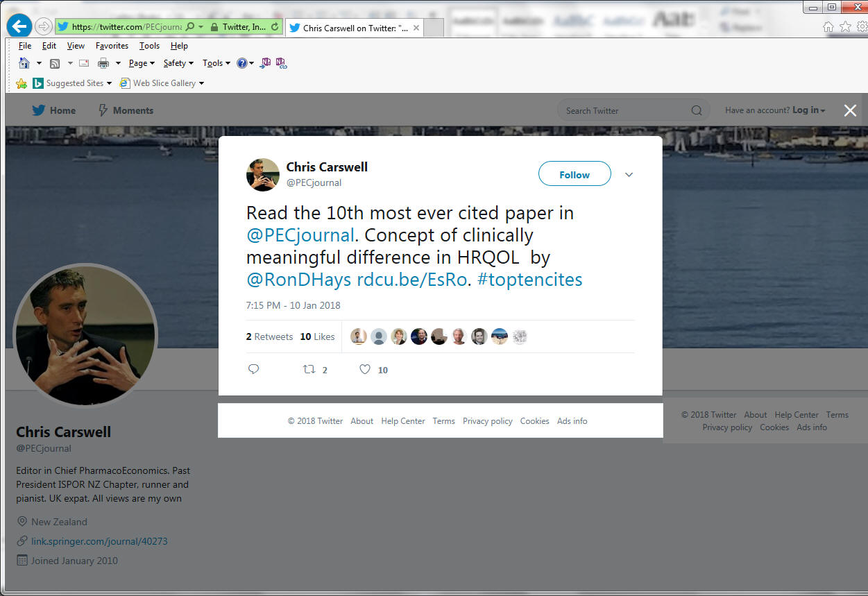The height and width of the screenshot is (596, 868).
Task: Open the Print dropdown arrow
Action: coord(118,63)
